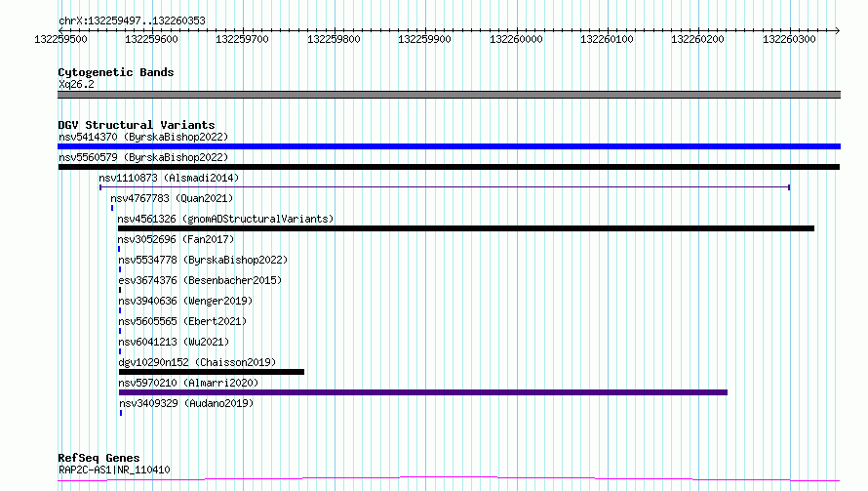Click the blue nsv6041213 marker
Image resolution: width=868 pixels, height=491 pixels.
point(120,351)
